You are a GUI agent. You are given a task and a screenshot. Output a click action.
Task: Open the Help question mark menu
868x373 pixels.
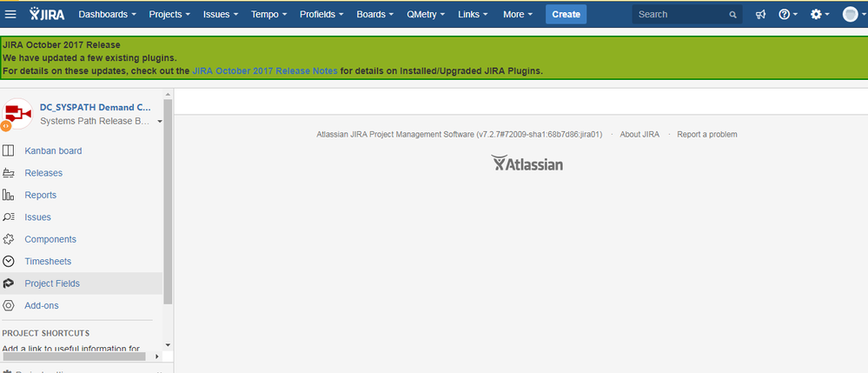point(788,15)
